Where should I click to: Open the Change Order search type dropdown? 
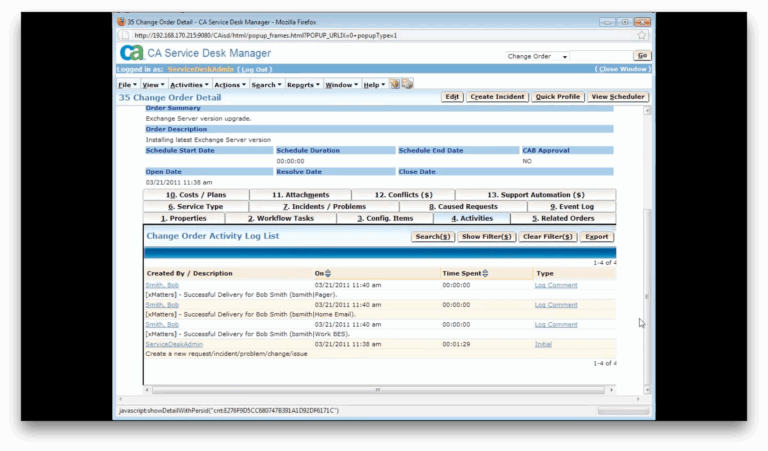(x=537, y=56)
